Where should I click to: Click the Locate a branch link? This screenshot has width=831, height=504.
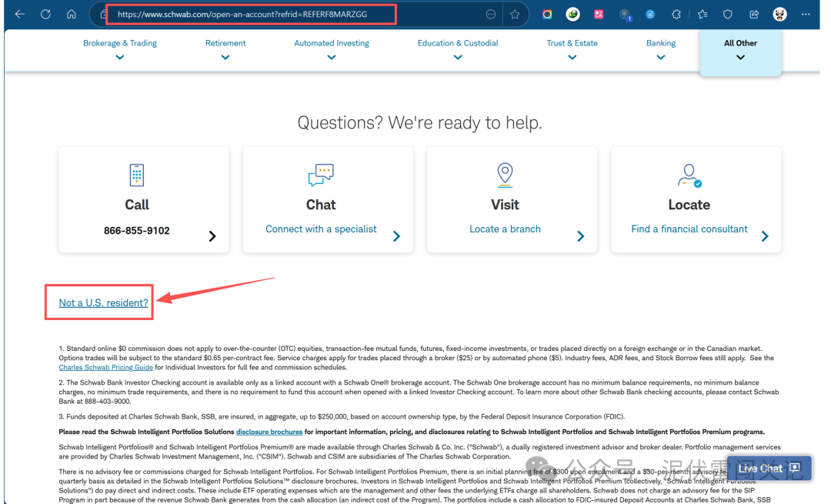click(505, 229)
